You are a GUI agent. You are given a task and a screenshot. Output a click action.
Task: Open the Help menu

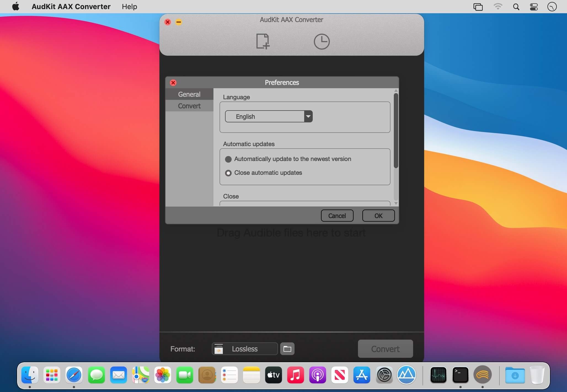129,6
